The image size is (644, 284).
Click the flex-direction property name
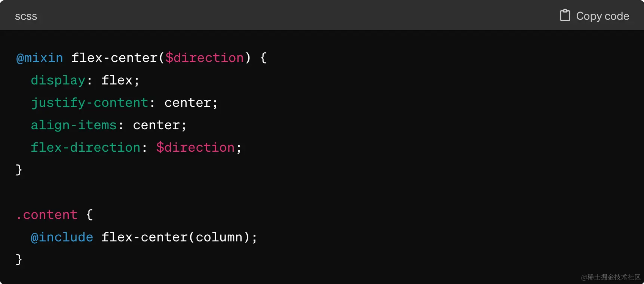[85, 148]
